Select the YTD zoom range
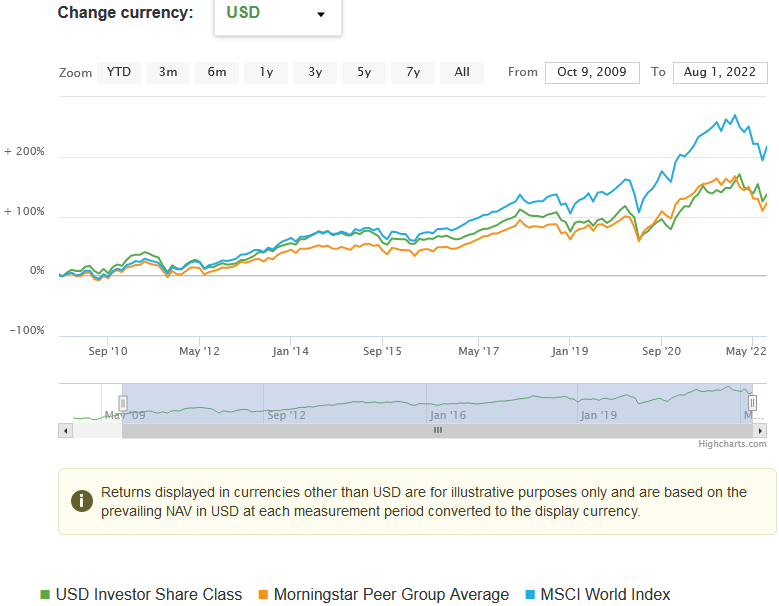Viewport: 779px width, 606px height. pyautogui.click(x=119, y=73)
